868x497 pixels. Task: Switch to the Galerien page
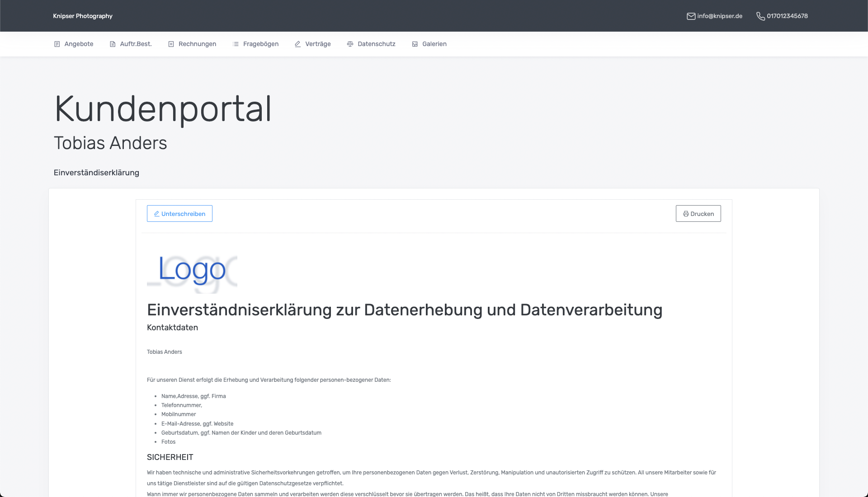click(434, 44)
